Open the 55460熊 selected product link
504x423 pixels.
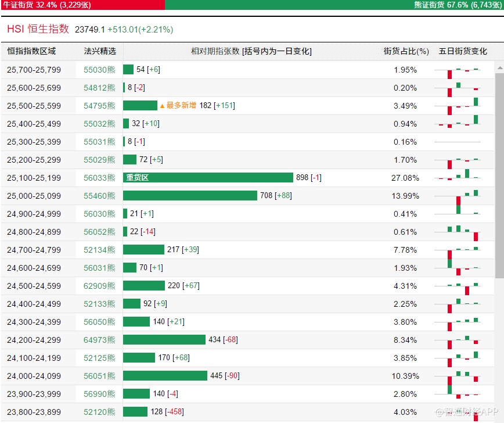pyautogui.click(x=99, y=196)
